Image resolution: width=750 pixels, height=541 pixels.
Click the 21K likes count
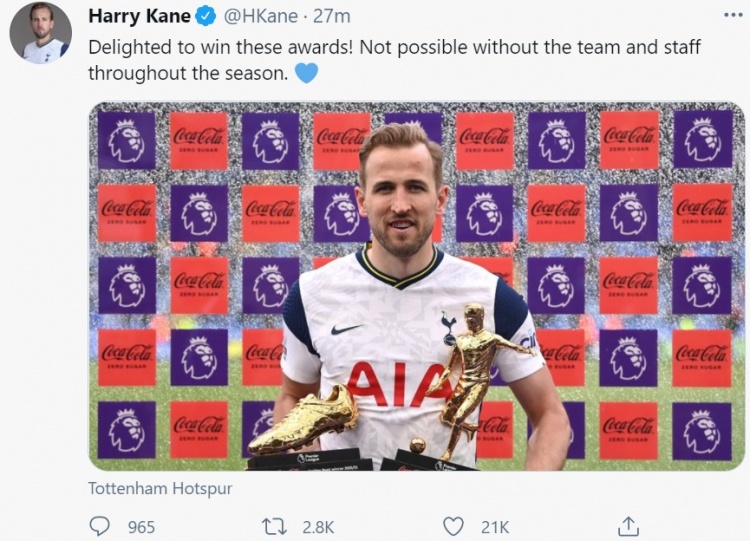tap(495, 527)
